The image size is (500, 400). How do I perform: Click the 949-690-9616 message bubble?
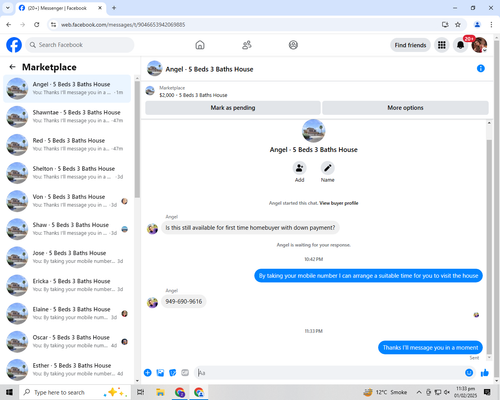184,301
